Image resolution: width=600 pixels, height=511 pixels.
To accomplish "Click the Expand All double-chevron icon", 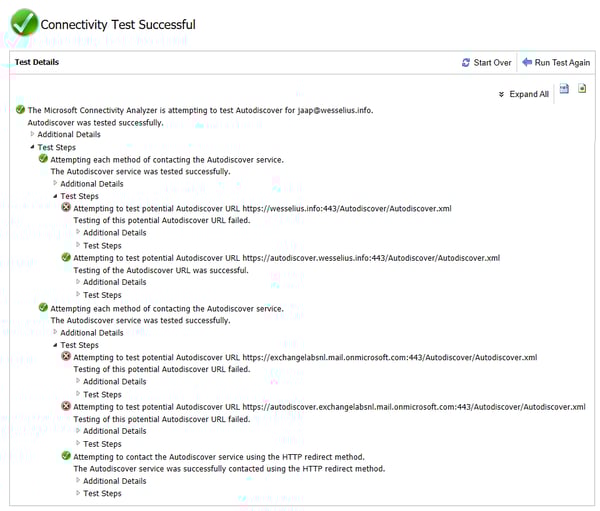I will coord(501,94).
